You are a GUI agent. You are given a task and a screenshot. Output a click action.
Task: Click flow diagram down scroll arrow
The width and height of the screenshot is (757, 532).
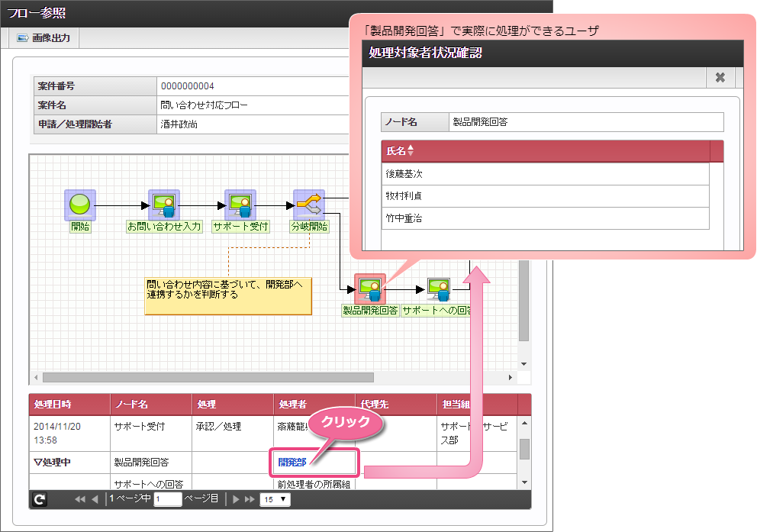pos(523,364)
